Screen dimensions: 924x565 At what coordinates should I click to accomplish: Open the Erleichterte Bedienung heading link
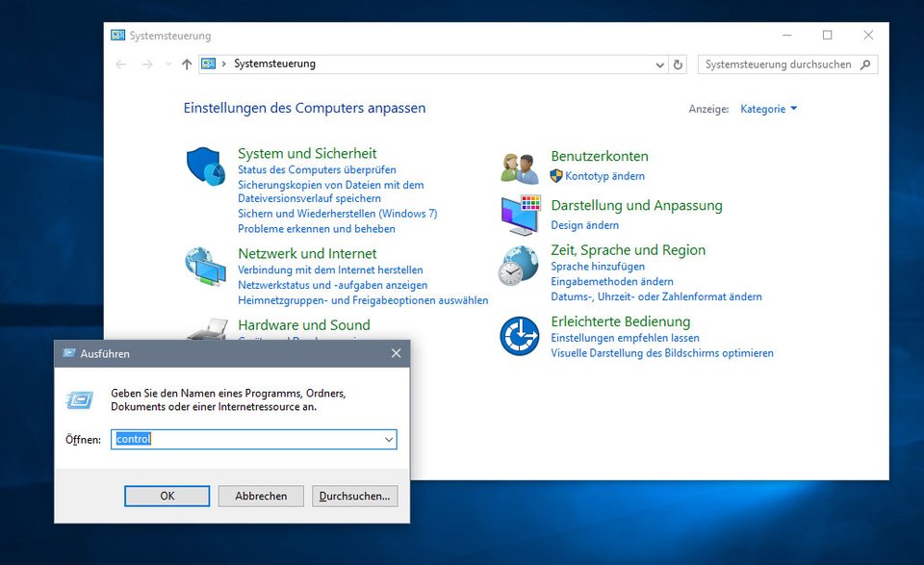tap(621, 321)
